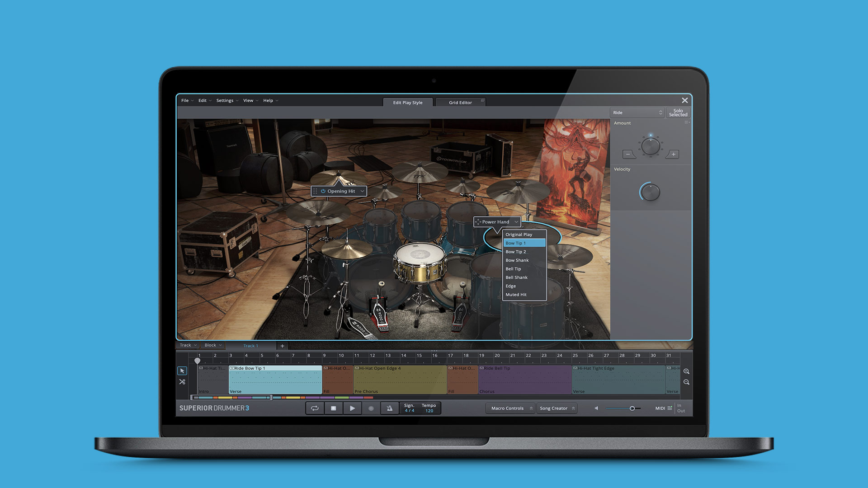Zoom in on the song timeline
Screen dimensions: 868x488
pyautogui.click(x=686, y=371)
